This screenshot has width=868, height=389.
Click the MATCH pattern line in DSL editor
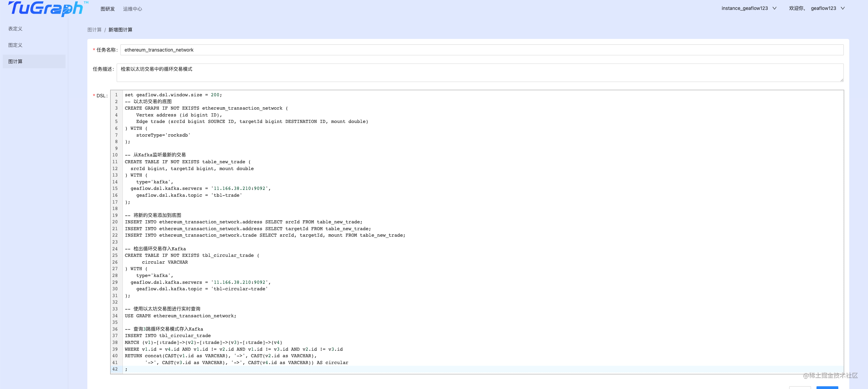point(203,343)
